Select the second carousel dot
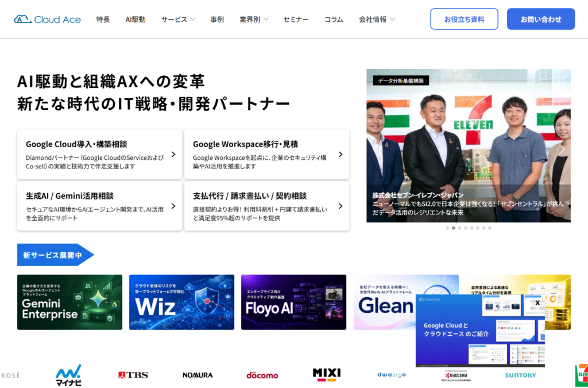Viewport: 588px width, 388px height. (454, 228)
